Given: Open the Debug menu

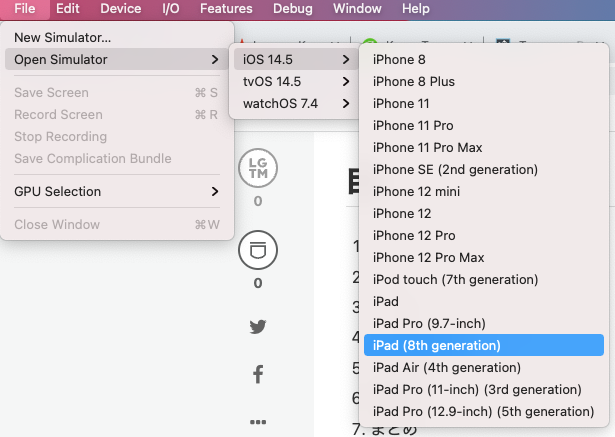Looking at the screenshot, I should click(293, 9).
